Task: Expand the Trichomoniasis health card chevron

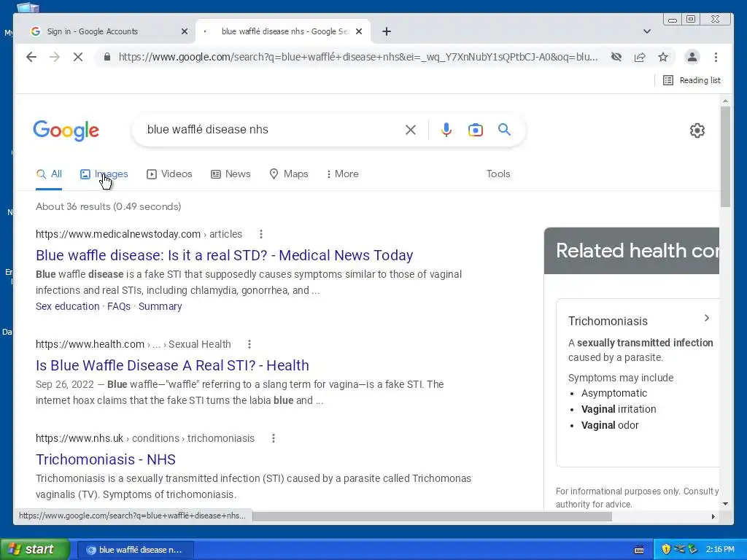Action: click(707, 318)
